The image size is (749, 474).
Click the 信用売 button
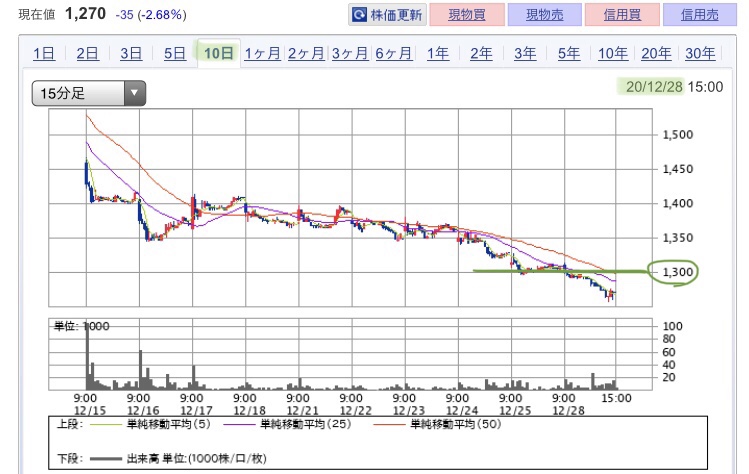point(700,15)
